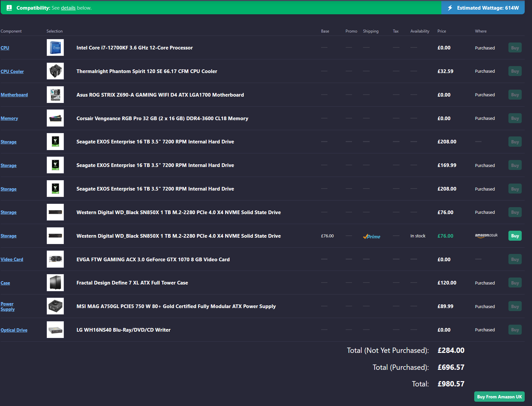Click the lightning bolt wattage icon

[450, 8]
